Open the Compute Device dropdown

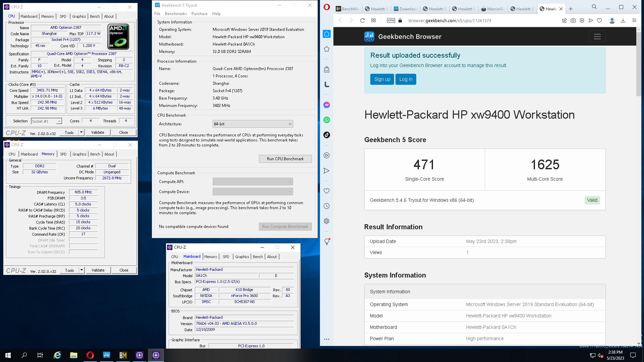pyautogui.click(x=253, y=192)
